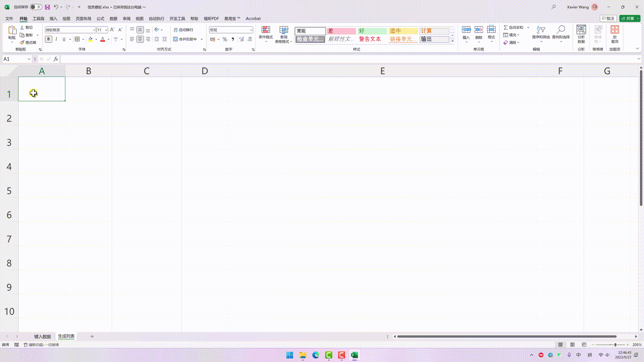Screen dimensions: 644x362
Task: Toggle align text left
Action: pos(132,39)
